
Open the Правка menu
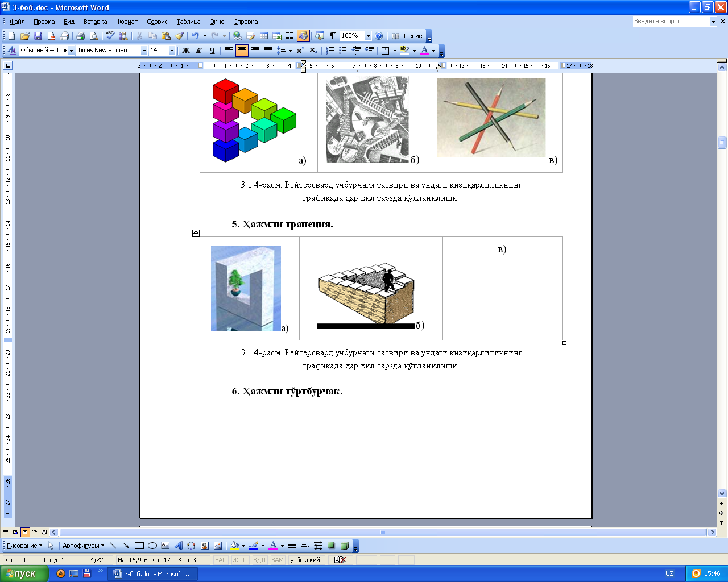(x=44, y=22)
